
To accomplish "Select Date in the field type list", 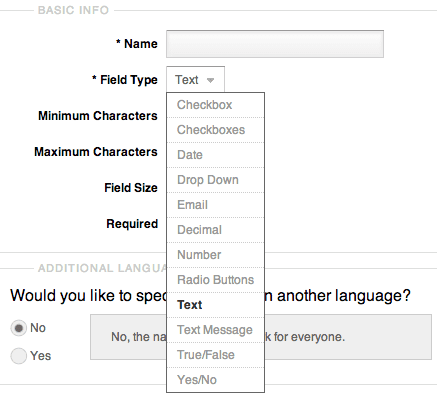I will [215, 155].
